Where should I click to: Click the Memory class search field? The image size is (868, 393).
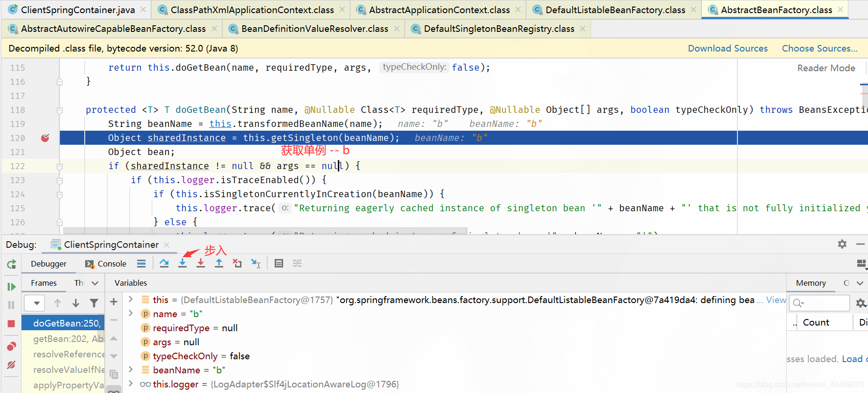click(819, 303)
